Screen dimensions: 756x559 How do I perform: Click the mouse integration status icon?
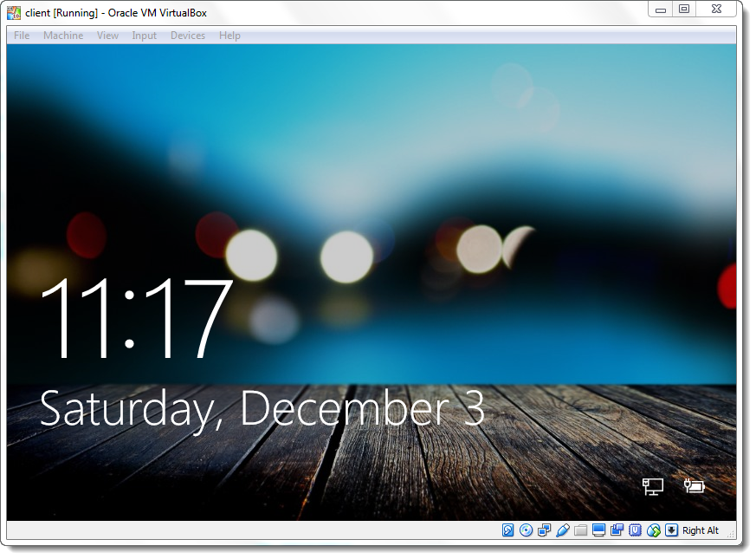(654, 530)
